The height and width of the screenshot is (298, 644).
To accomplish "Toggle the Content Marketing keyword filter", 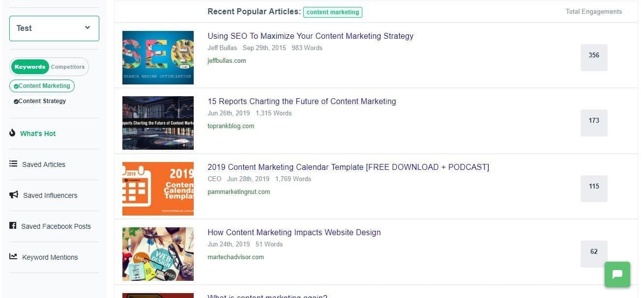I will (x=42, y=86).
